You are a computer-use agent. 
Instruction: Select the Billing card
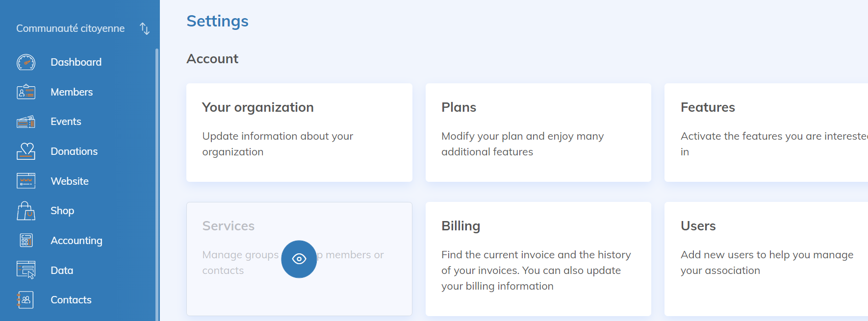click(x=538, y=259)
